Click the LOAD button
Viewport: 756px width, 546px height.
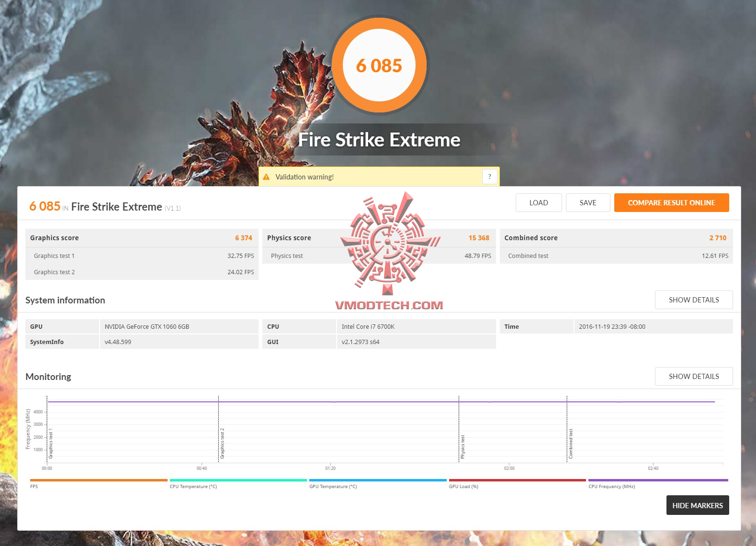pos(539,202)
